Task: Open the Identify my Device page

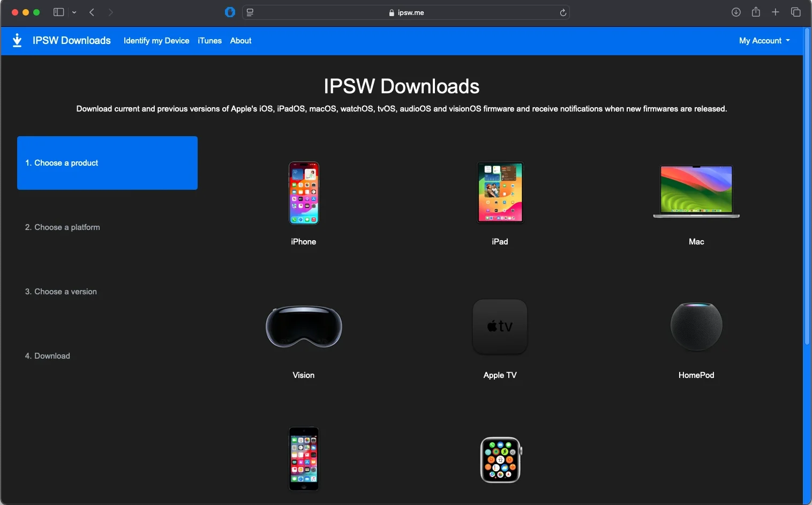Action: (x=156, y=41)
